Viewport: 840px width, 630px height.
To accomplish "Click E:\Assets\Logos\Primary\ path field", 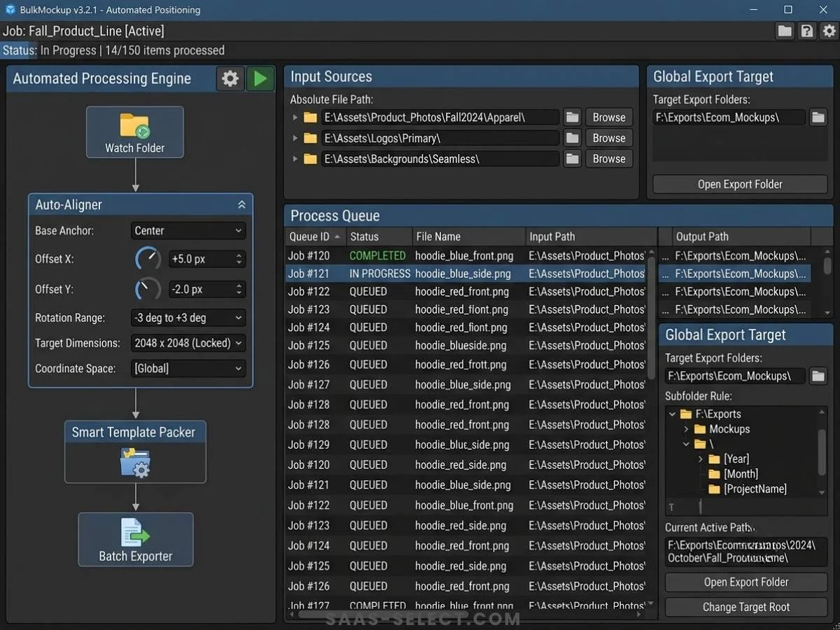I will (x=440, y=139).
